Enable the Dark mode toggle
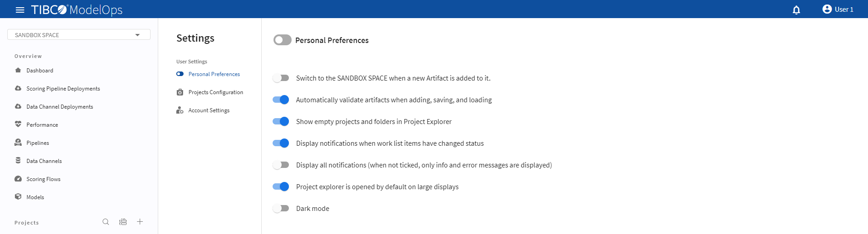The image size is (868, 234). 281,208
